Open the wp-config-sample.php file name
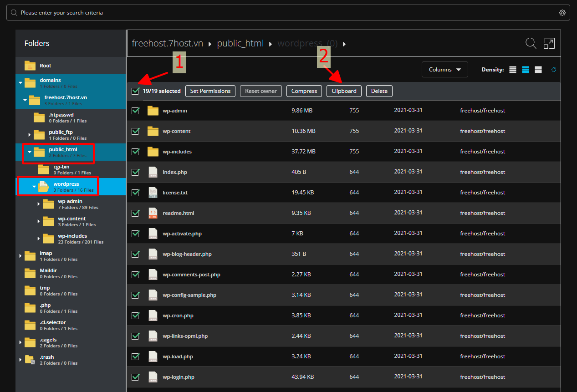This screenshot has width=577, height=392. pos(189,295)
